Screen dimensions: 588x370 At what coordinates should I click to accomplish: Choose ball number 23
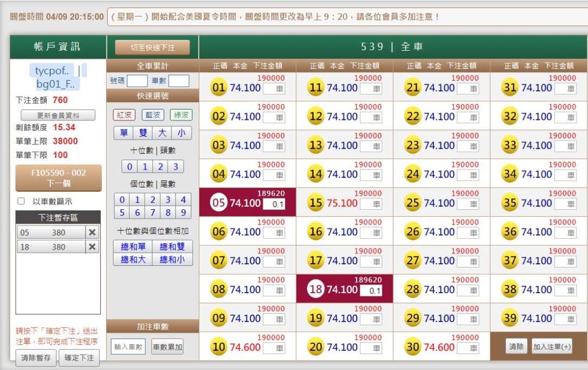[413, 145]
